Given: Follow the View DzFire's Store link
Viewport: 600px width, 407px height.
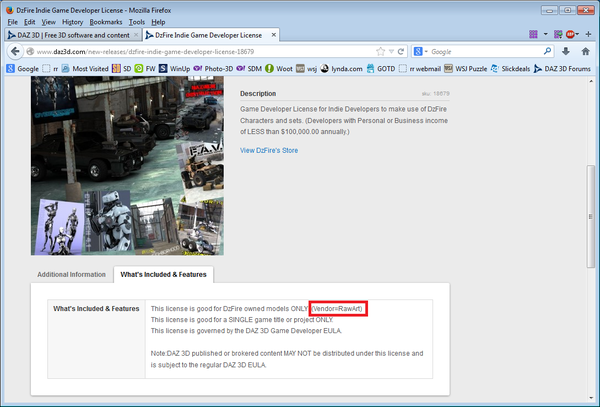Looking at the screenshot, I should click(x=269, y=150).
